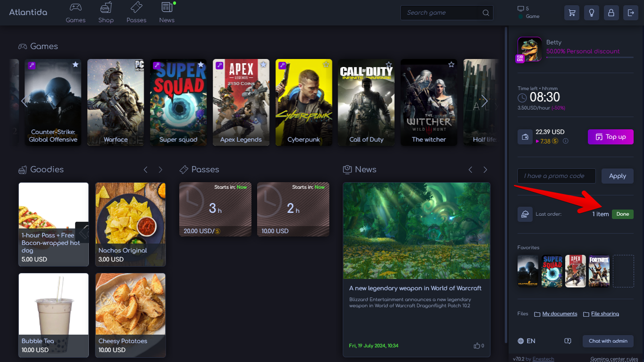
Task: Show previous games with left carousel arrow
Action: click(24, 101)
